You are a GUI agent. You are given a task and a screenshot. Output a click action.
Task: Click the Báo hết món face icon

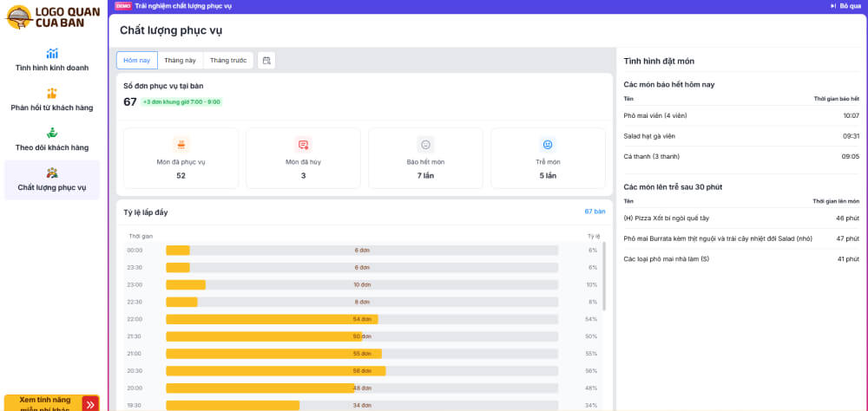coord(425,145)
